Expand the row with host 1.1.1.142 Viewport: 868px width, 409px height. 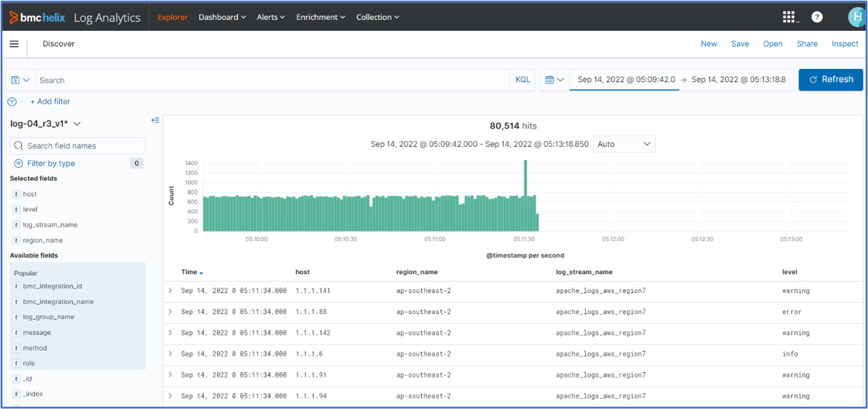(x=170, y=333)
